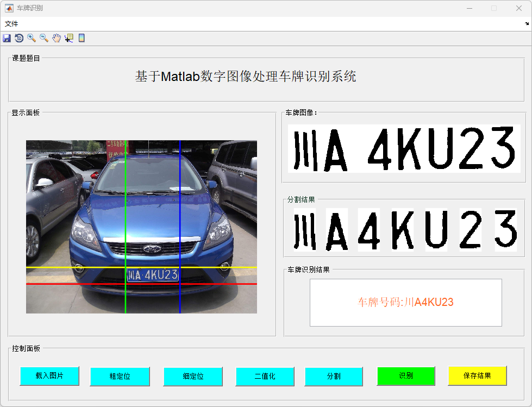Screen dimensions: 532x407
Task: Open the 文件 menu
Action: (11, 24)
